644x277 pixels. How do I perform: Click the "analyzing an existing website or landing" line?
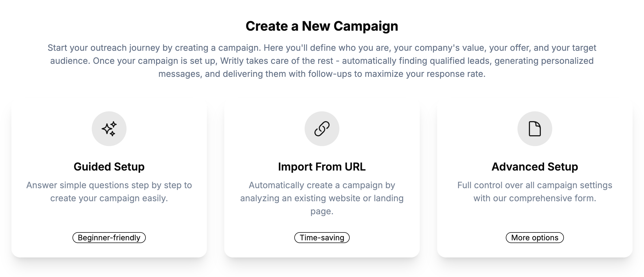(322, 198)
